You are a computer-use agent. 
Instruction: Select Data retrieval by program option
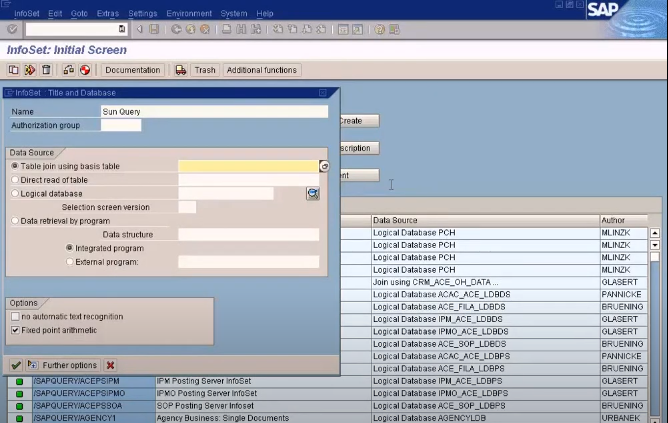tap(15, 221)
